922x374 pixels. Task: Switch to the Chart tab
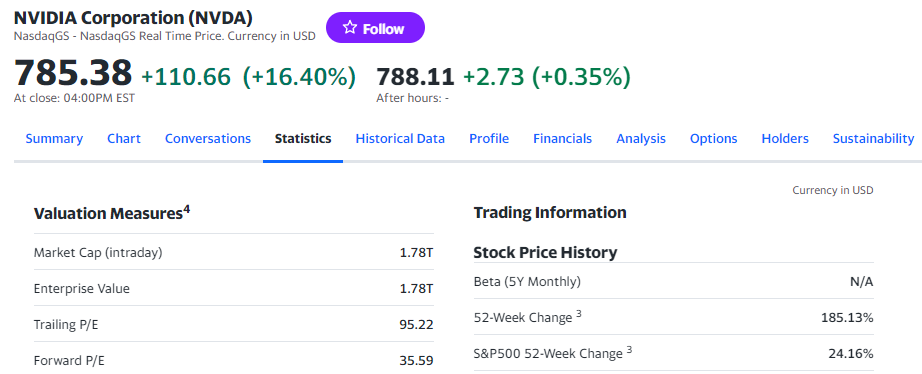pyautogui.click(x=123, y=139)
